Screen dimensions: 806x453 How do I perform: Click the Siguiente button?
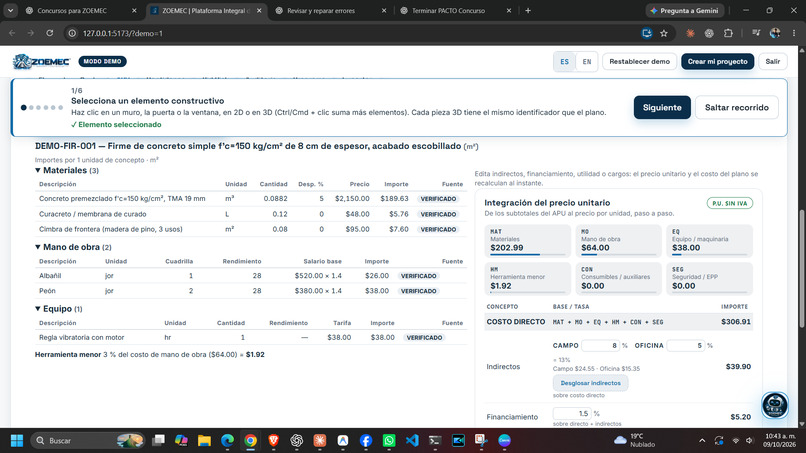coord(662,107)
